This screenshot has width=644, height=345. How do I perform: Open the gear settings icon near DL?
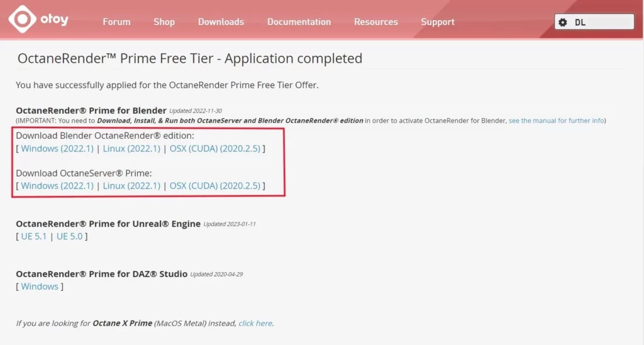tap(563, 22)
